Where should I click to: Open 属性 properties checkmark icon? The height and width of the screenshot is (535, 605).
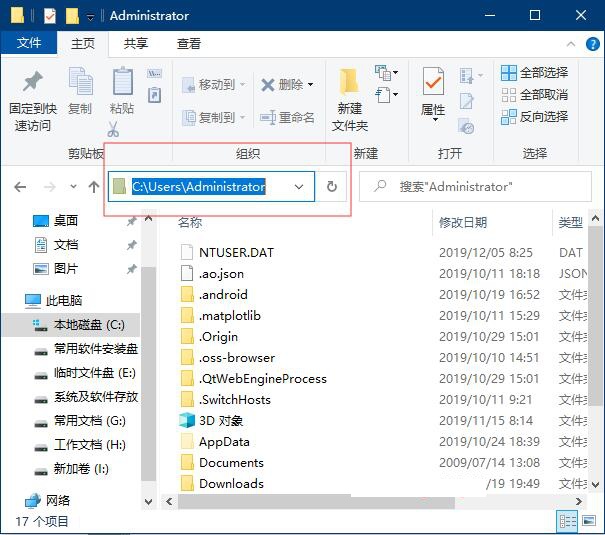click(x=433, y=82)
